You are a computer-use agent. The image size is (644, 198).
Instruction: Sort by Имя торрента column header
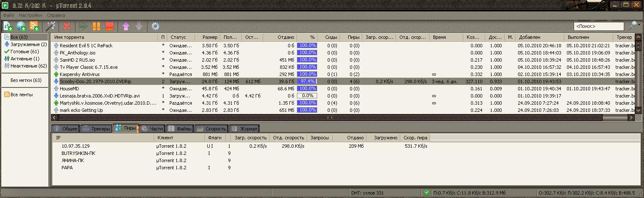(105, 37)
